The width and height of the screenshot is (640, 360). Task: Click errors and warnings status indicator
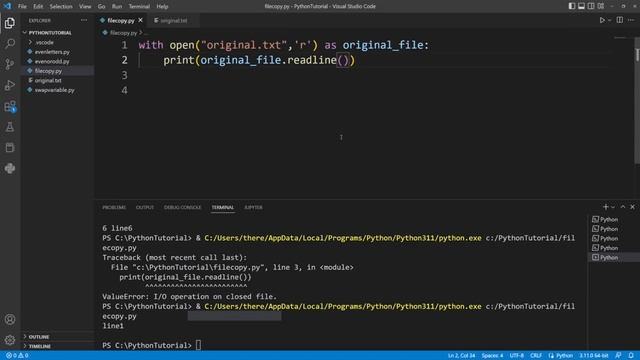click(x=17, y=356)
